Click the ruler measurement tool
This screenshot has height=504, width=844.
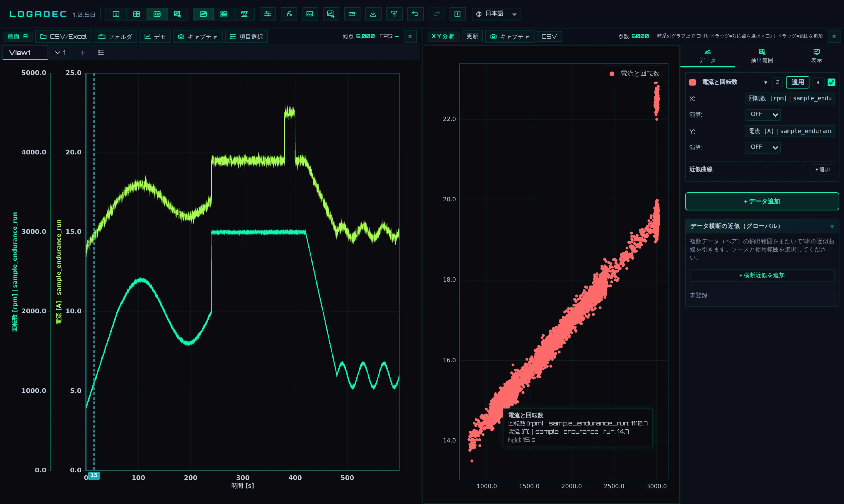(x=352, y=14)
